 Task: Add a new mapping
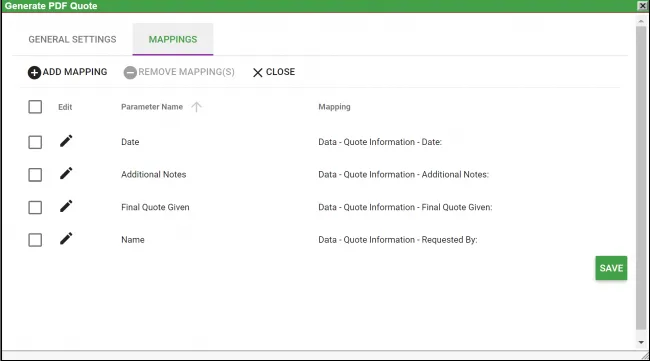pos(68,72)
